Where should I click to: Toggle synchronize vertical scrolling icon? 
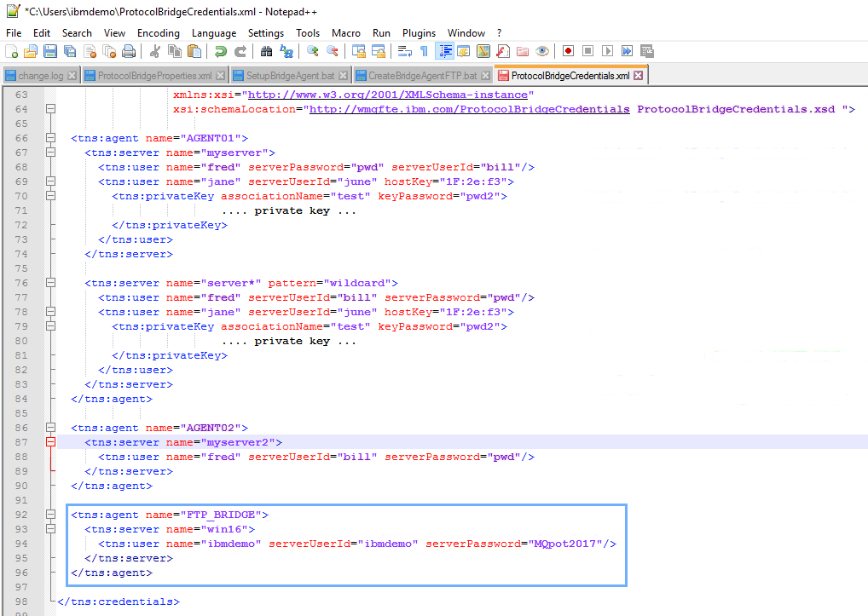click(359, 51)
